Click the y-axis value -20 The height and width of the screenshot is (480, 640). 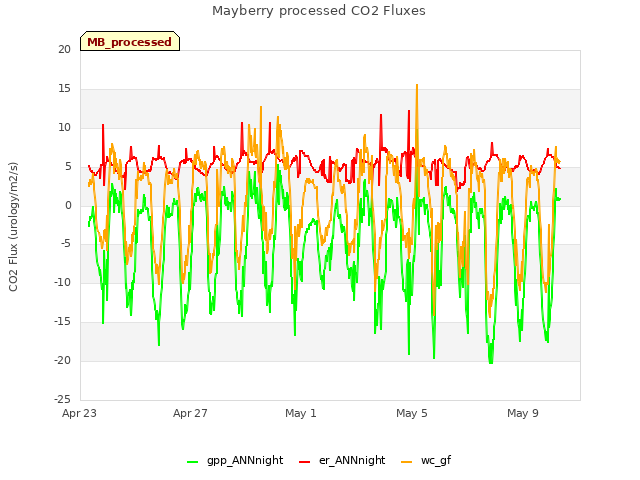click(x=62, y=360)
